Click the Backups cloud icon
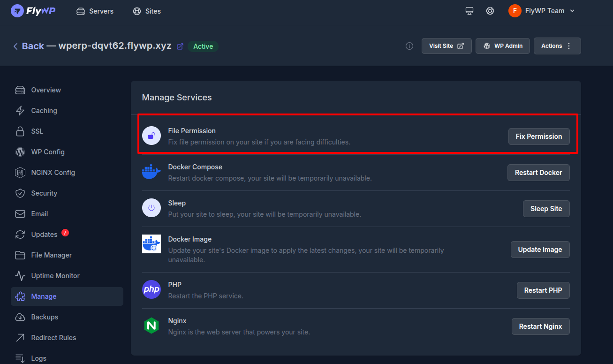Image resolution: width=613 pixels, height=364 pixels. click(20, 317)
